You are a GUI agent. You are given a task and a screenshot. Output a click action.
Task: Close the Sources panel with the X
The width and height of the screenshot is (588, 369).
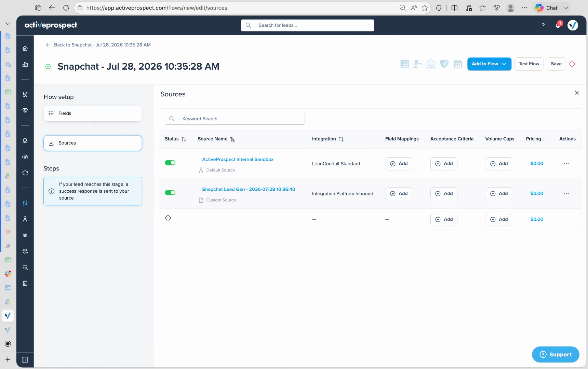(577, 93)
